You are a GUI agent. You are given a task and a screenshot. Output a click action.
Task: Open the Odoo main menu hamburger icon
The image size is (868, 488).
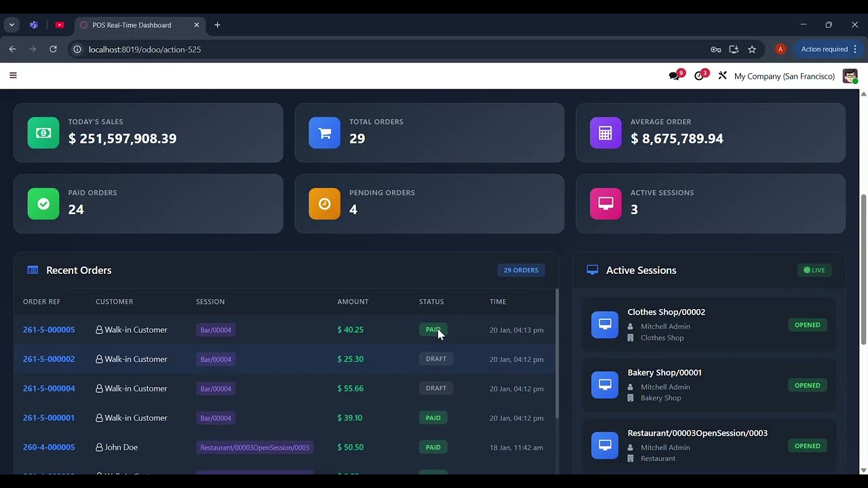click(x=13, y=75)
